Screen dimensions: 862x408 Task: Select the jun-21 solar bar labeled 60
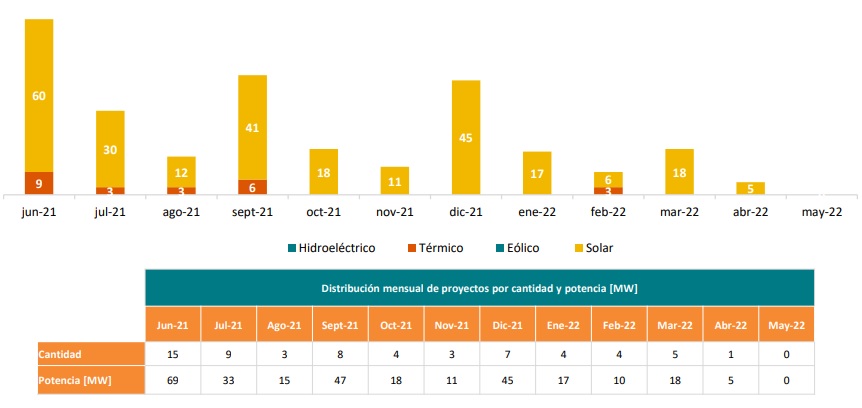(x=39, y=95)
